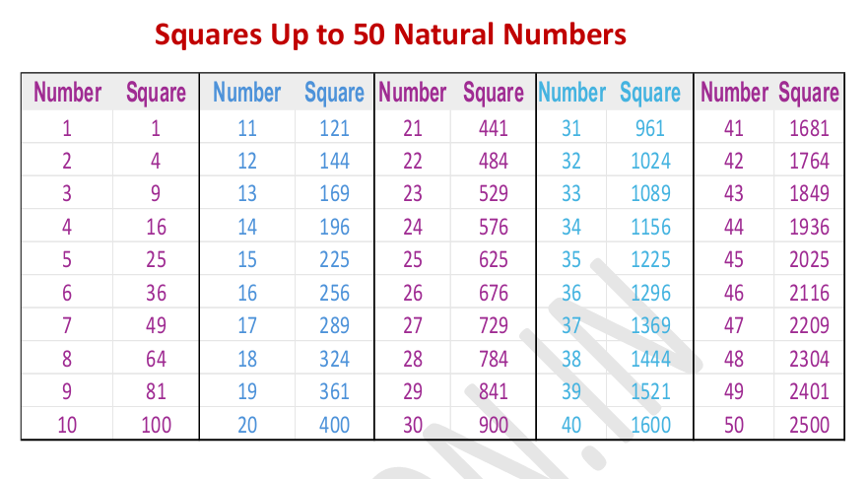The height and width of the screenshot is (479, 868).
Task: Click the square value 225
Action: (x=334, y=260)
